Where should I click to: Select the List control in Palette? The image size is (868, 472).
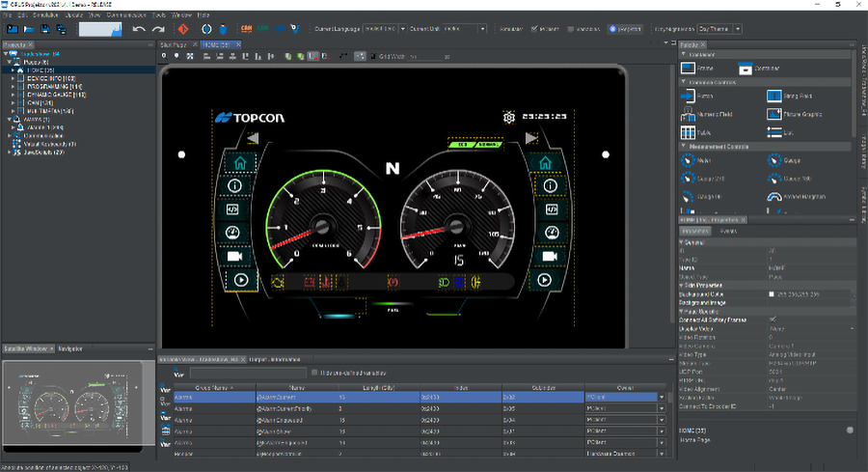(780, 132)
